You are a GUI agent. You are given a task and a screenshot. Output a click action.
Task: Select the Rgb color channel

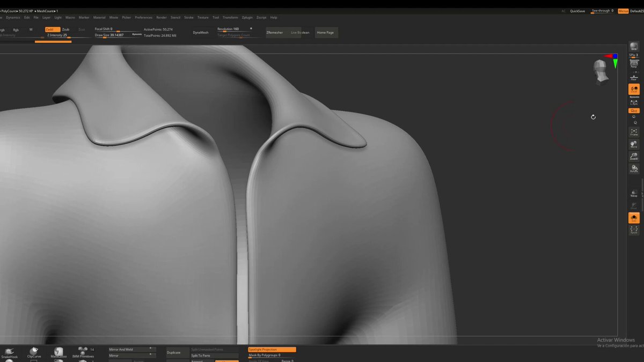pyautogui.click(x=16, y=30)
